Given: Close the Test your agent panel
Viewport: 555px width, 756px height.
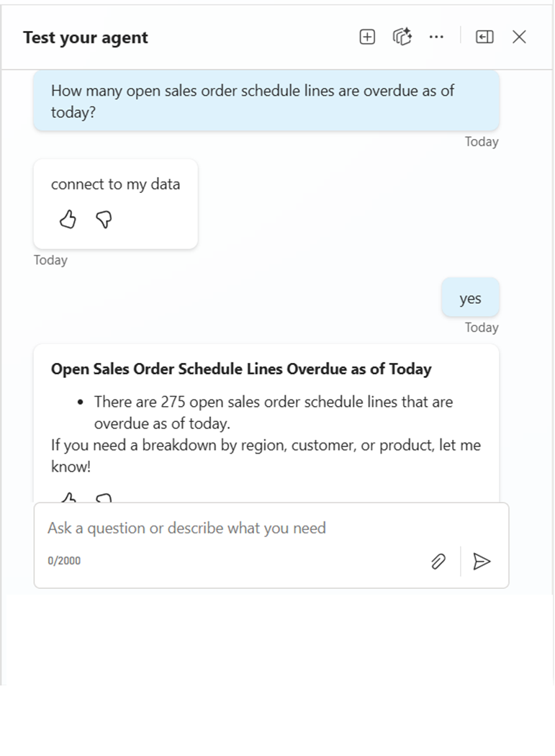Looking at the screenshot, I should coord(519,37).
